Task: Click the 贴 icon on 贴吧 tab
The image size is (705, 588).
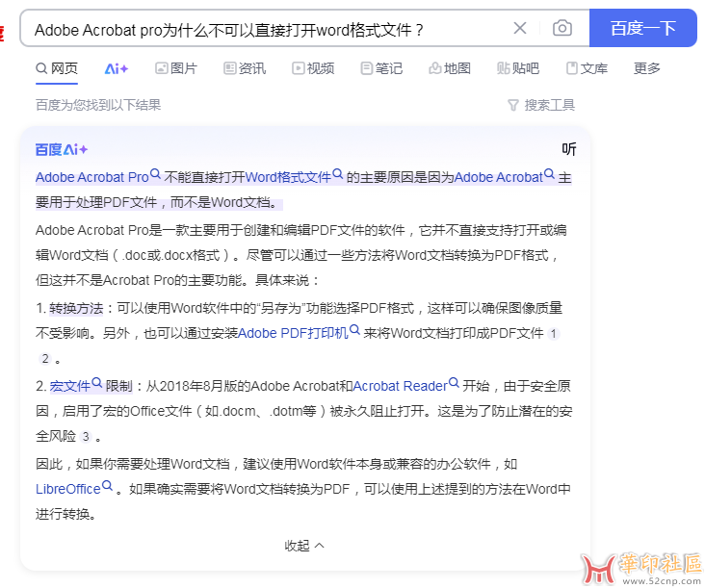Action: (x=503, y=68)
